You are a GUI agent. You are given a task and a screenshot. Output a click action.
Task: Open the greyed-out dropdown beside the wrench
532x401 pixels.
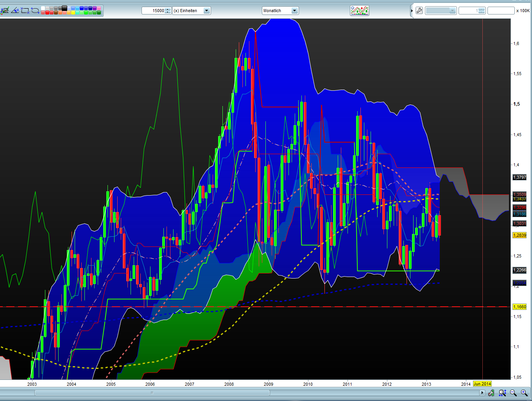[x=441, y=11]
